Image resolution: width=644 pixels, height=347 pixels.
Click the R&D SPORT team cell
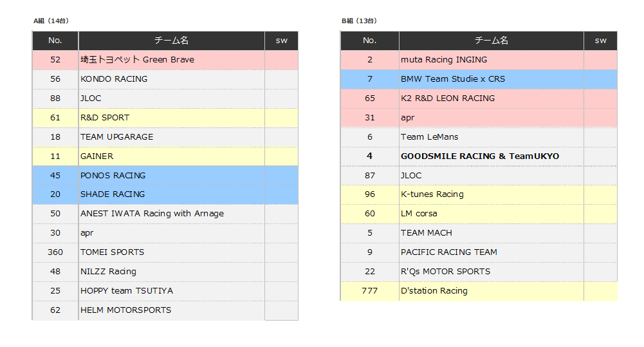click(105, 118)
